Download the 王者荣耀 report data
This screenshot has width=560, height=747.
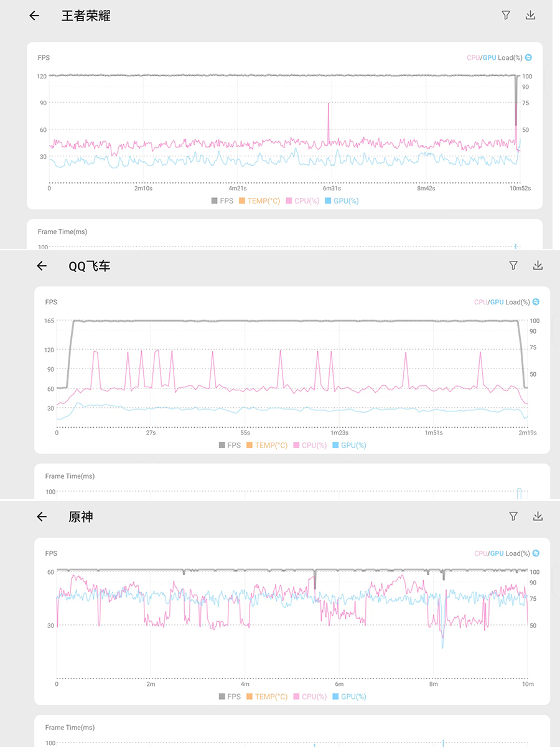pyautogui.click(x=530, y=16)
